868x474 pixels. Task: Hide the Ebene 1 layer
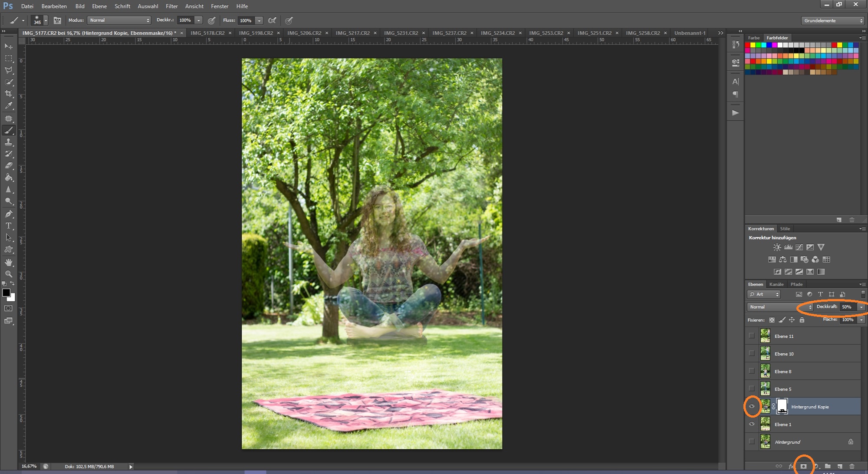[x=752, y=424]
